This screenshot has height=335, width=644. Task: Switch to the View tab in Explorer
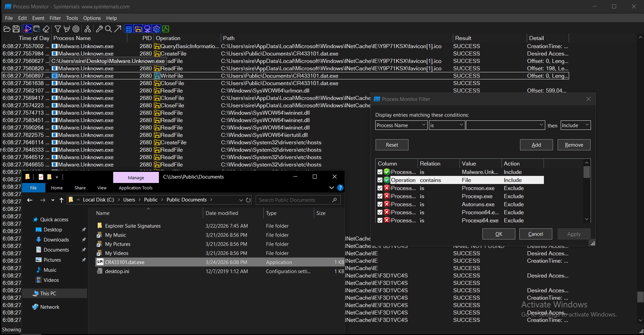[x=102, y=188]
